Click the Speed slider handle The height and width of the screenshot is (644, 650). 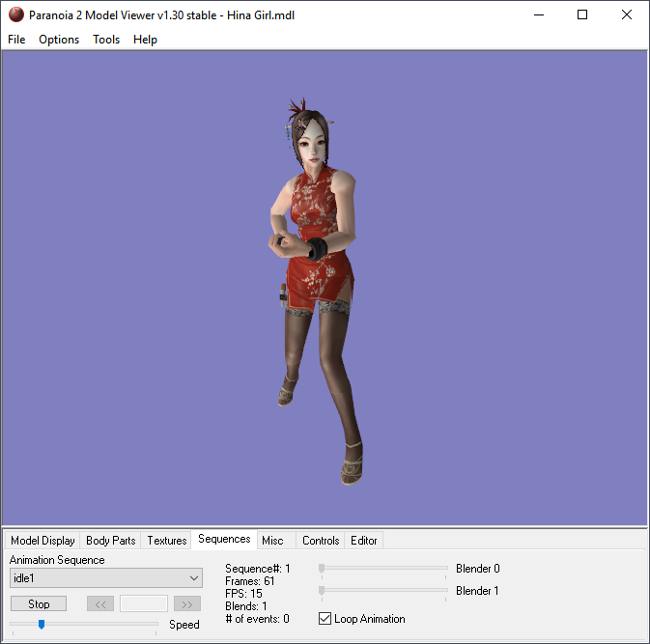(42, 624)
